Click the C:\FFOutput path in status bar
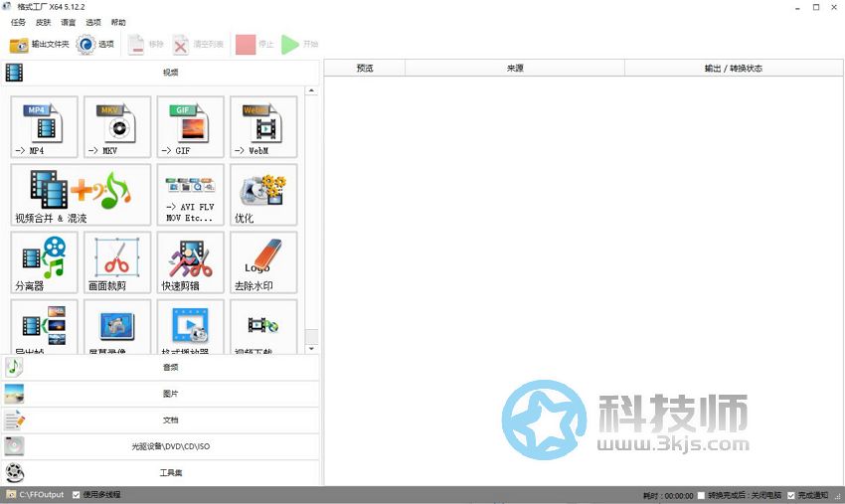 point(42,494)
